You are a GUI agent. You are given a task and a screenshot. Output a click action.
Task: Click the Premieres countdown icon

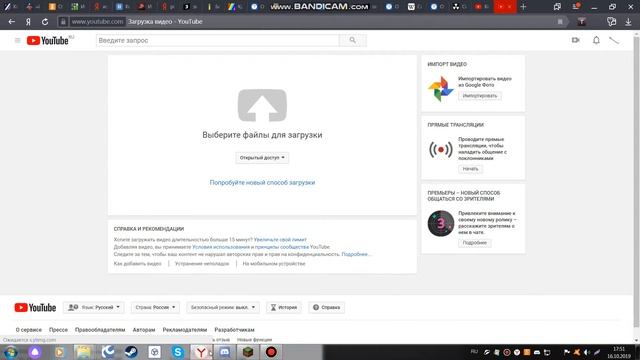[x=441, y=223]
